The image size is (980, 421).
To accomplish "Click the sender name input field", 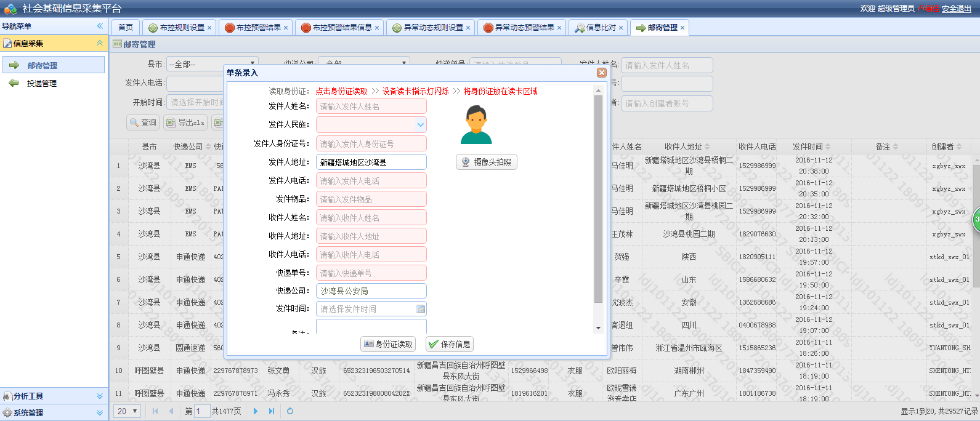I will pyautogui.click(x=371, y=106).
